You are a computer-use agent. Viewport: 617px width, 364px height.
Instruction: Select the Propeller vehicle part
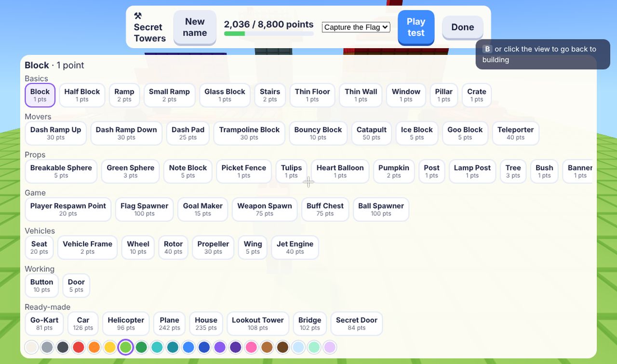(x=213, y=247)
